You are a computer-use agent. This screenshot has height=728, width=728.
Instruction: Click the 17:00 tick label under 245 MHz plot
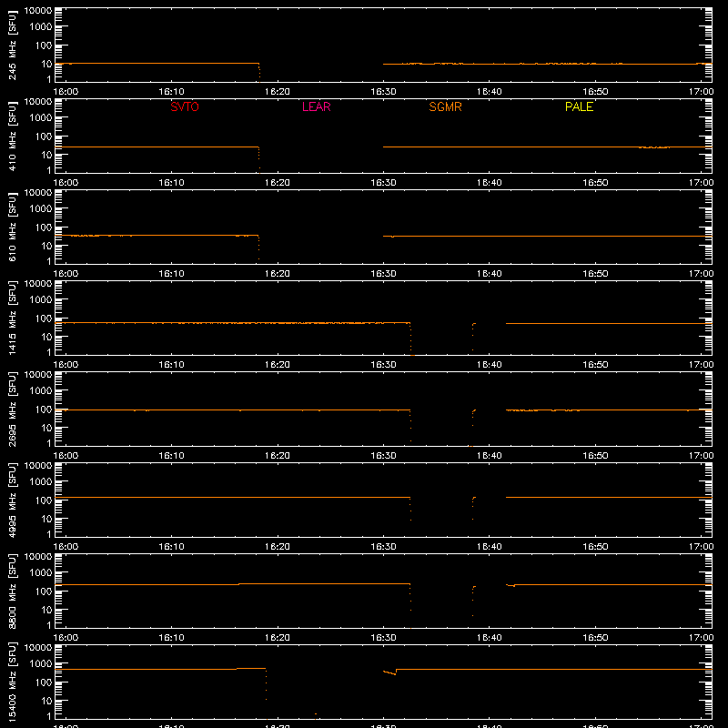(701, 92)
